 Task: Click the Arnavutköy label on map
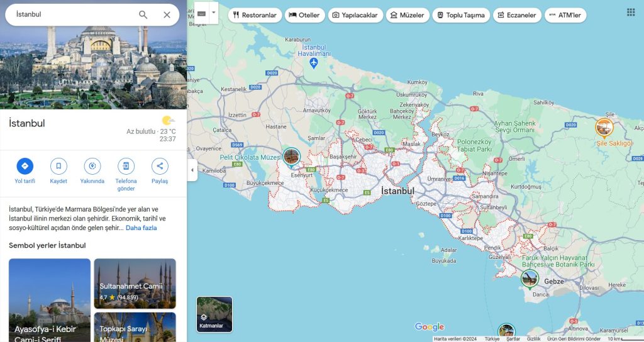click(x=317, y=111)
